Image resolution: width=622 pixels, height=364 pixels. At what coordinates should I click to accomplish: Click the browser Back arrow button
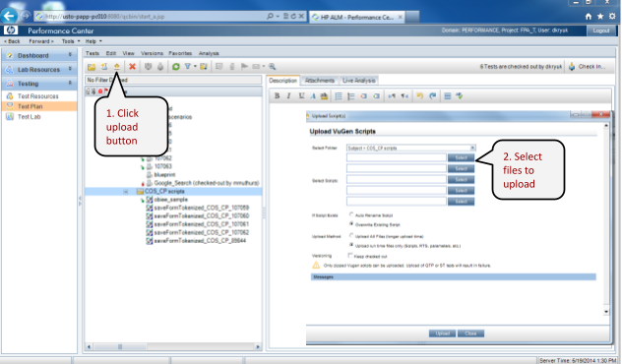coord(9,17)
